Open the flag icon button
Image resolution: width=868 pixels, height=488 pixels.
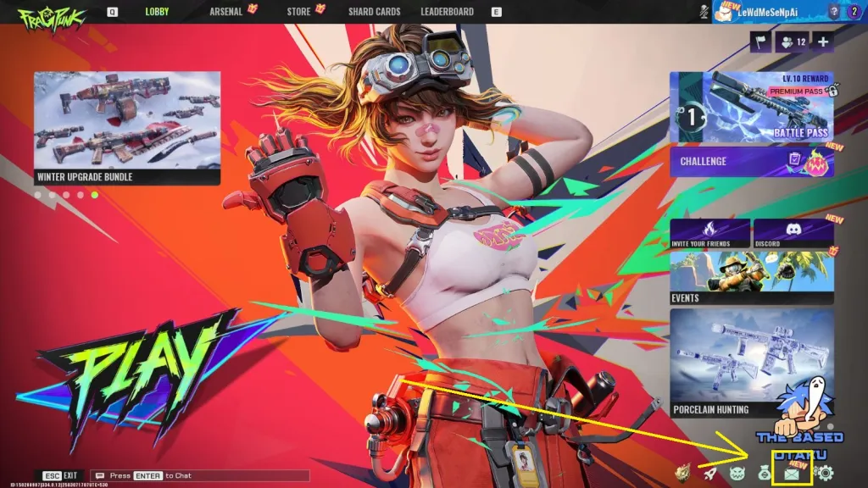click(761, 42)
